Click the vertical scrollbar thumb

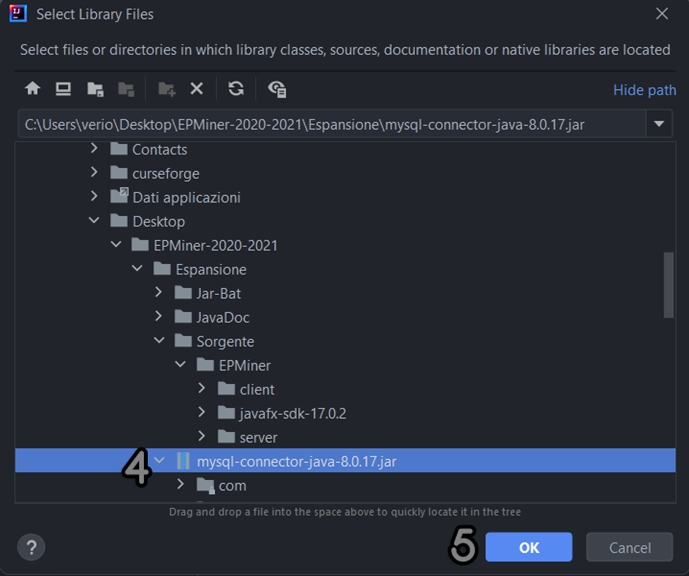(x=668, y=285)
